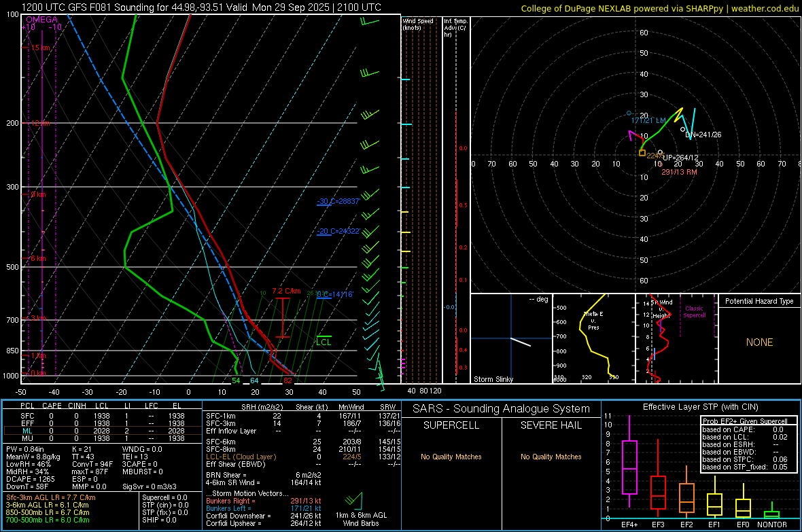Click the SigSvr = 0 m3/s3 value
Screen dimensions: 802x532
pyautogui.click(x=150, y=486)
